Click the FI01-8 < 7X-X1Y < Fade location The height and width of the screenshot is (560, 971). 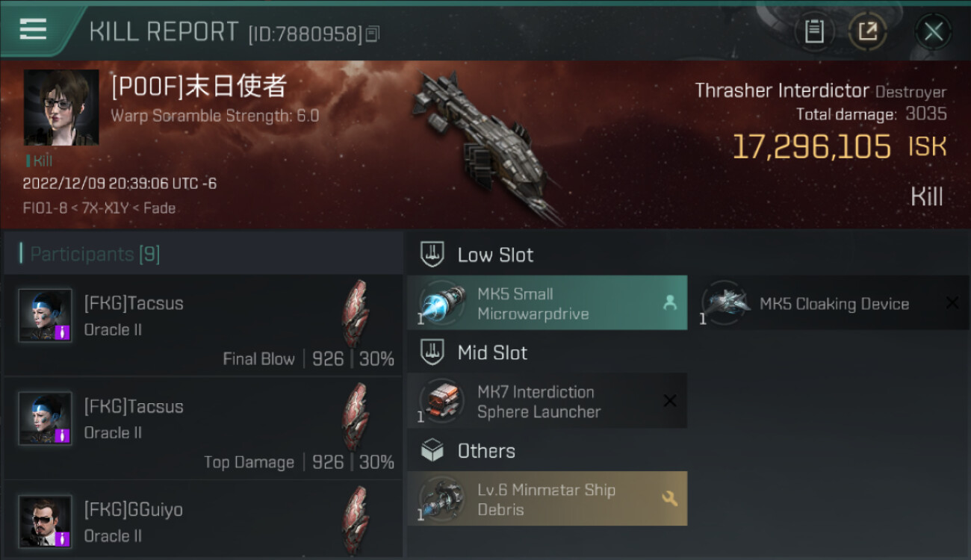coord(99,208)
